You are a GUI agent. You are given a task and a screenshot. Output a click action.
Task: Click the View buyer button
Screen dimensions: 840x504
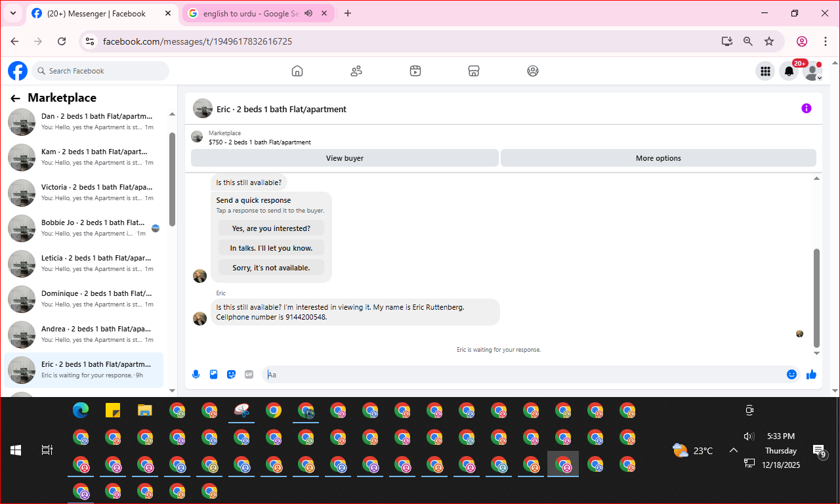pyautogui.click(x=345, y=158)
